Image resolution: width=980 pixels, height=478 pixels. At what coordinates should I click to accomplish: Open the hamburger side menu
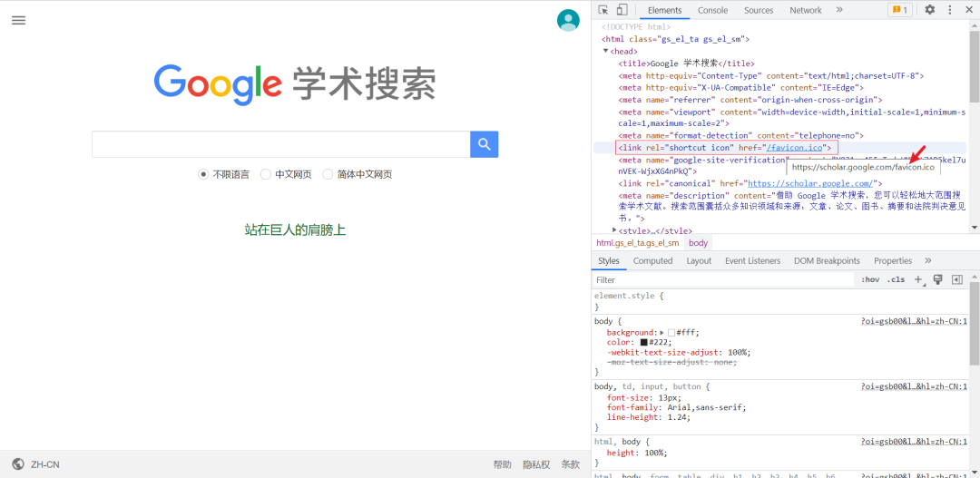pos(19,20)
